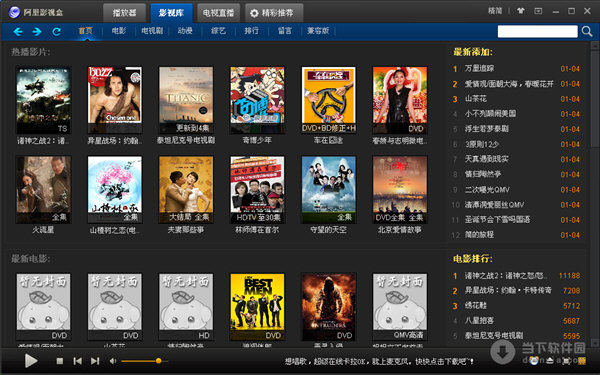This screenshot has width=600, height=375.
Task: Open the 夫妻那些事 poster
Action: [x=186, y=189]
